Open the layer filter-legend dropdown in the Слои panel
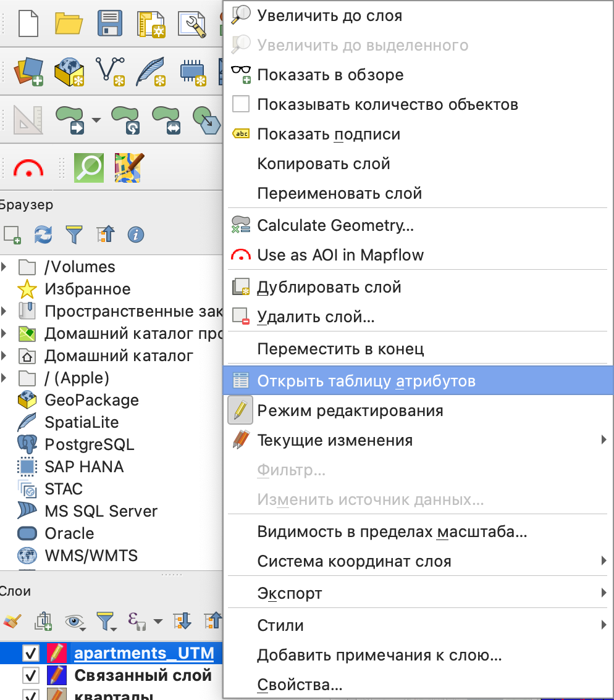 [x=106, y=620]
